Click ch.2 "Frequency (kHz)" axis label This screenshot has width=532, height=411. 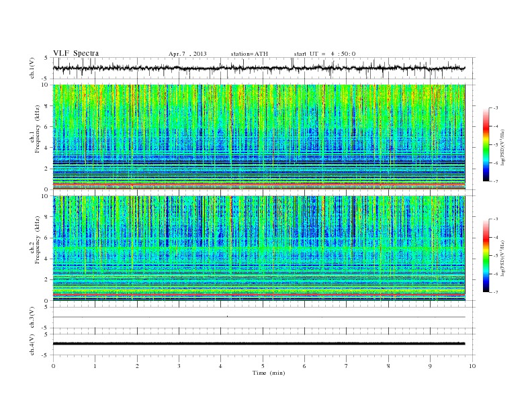coord(38,240)
